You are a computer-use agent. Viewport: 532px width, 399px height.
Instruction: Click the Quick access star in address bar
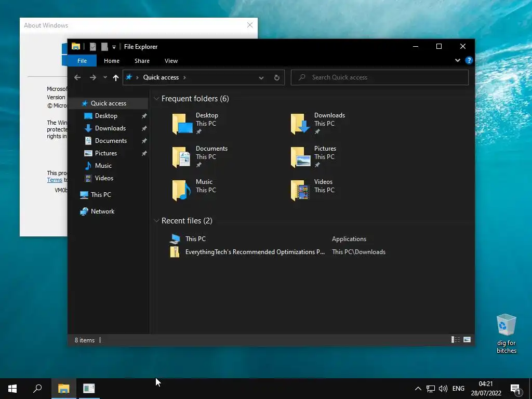[129, 77]
